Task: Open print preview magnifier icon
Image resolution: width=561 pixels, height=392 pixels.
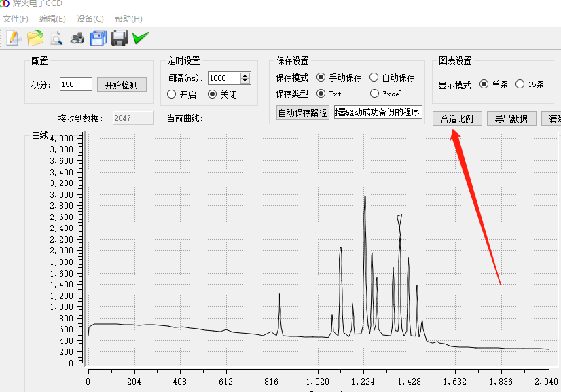Action: tap(56, 38)
